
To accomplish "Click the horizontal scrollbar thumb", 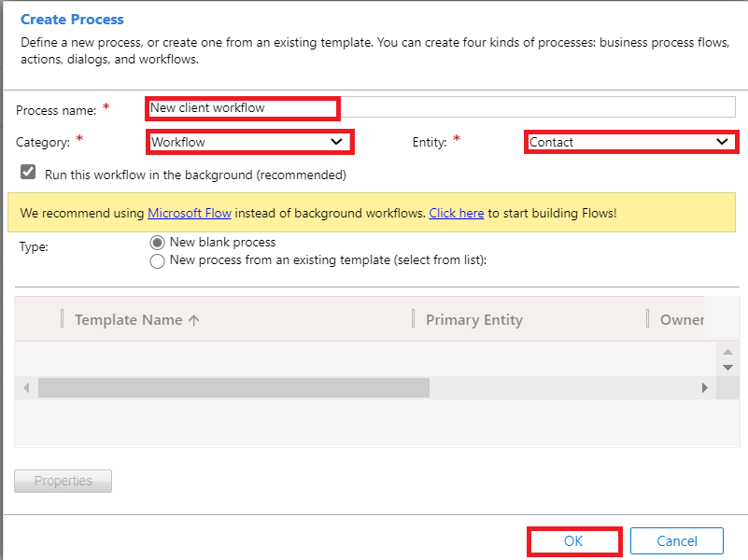I will tap(233, 387).
